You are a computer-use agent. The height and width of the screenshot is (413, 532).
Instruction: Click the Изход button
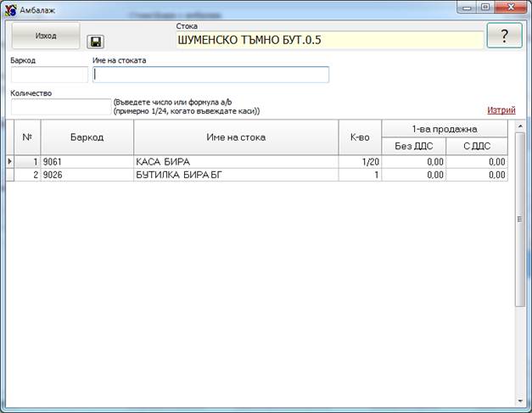click(x=46, y=36)
